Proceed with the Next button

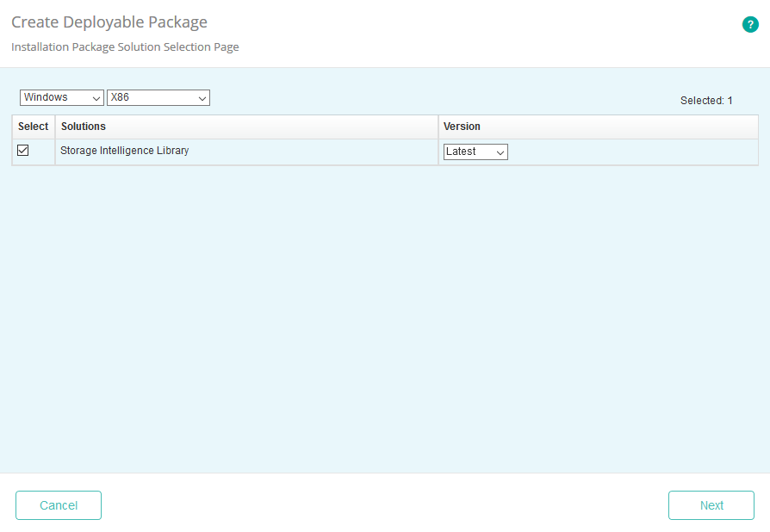tap(711, 505)
